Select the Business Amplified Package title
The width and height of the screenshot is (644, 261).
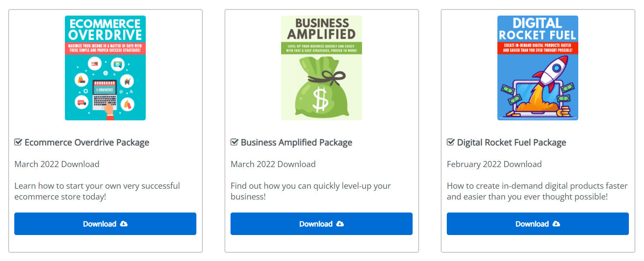point(297,142)
